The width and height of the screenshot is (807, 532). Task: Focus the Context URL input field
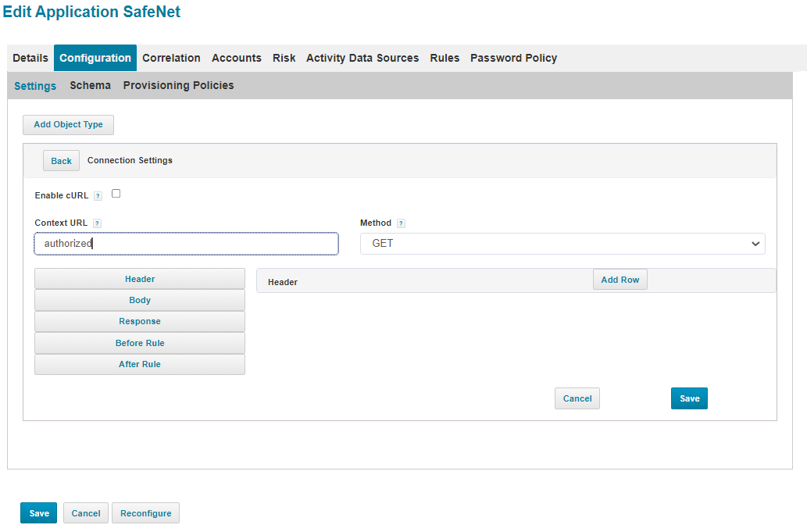point(186,244)
